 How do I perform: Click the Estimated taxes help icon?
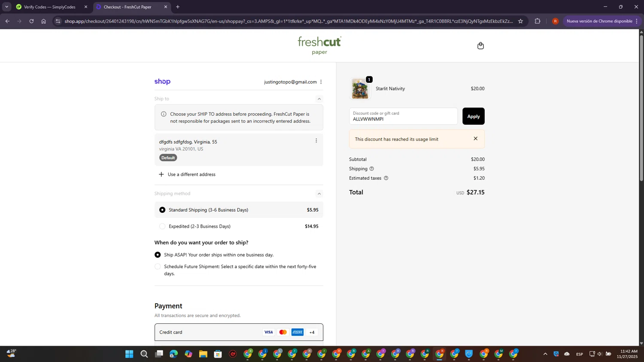386,178
